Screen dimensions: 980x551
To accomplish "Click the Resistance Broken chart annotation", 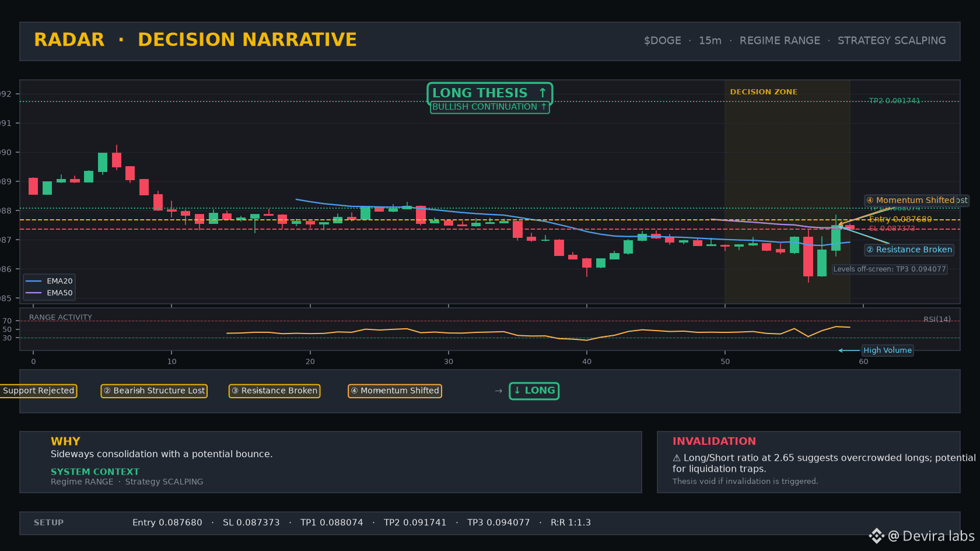I will coord(909,250).
